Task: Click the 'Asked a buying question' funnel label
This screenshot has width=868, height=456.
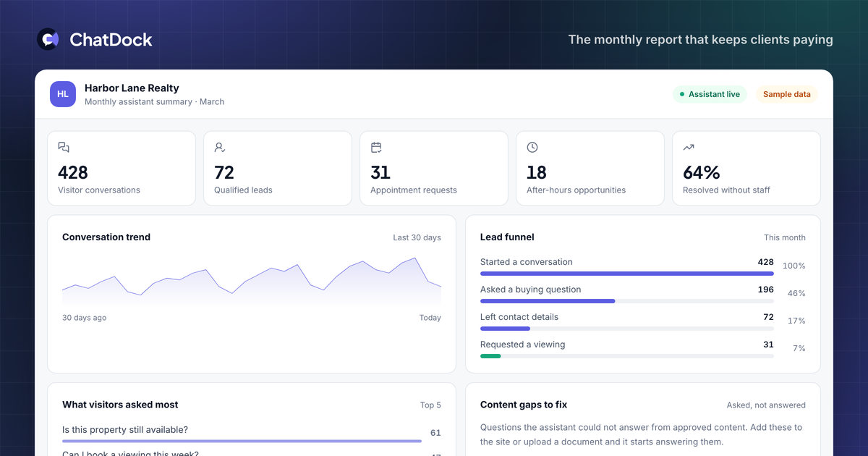Action: coord(530,290)
